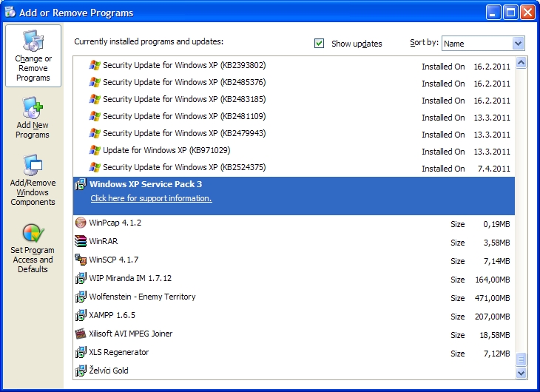
Task: Click the Želvíci Gold installer icon
Action: (x=81, y=371)
